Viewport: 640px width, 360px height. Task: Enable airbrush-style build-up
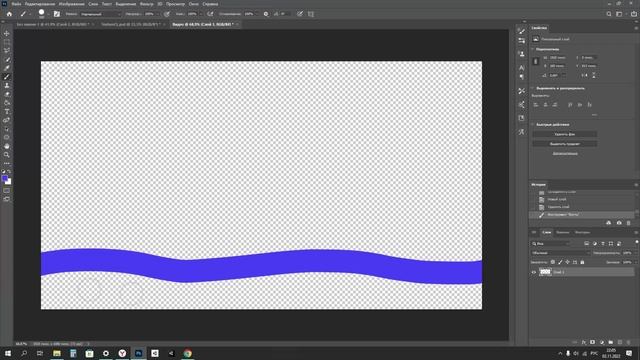pos(210,14)
